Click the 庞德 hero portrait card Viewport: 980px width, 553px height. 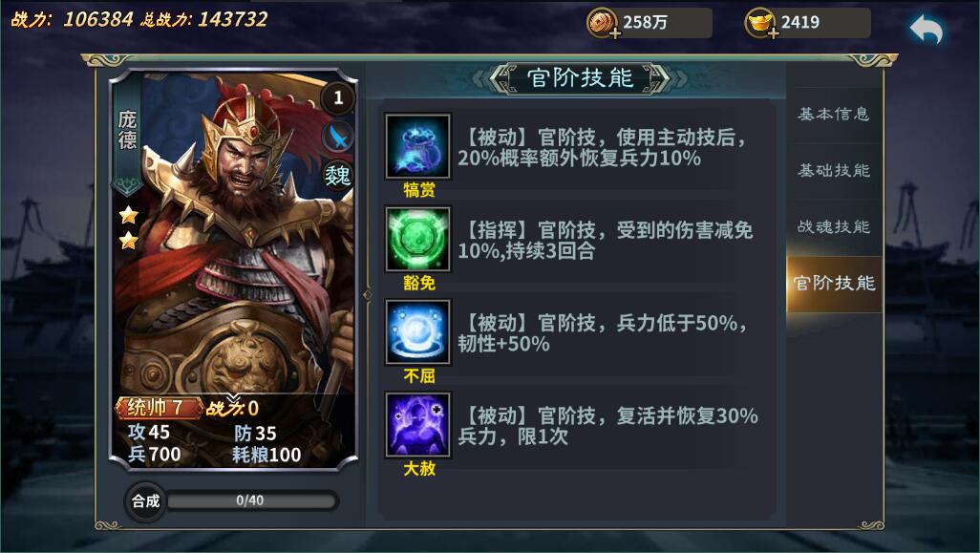(233, 268)
